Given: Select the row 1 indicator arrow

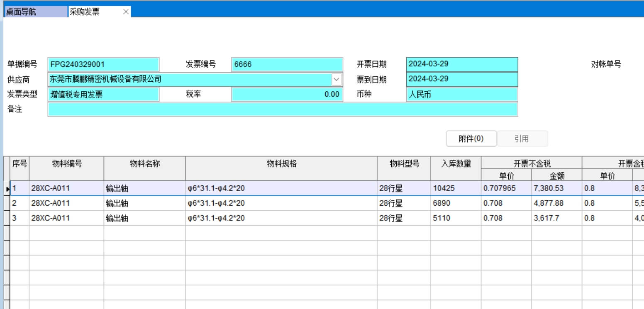Looking at the screenshot, I should (7, 189).
